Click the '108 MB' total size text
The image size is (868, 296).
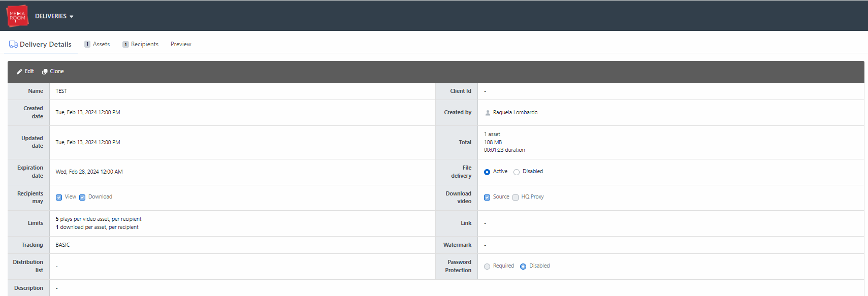tap(493, 142)
